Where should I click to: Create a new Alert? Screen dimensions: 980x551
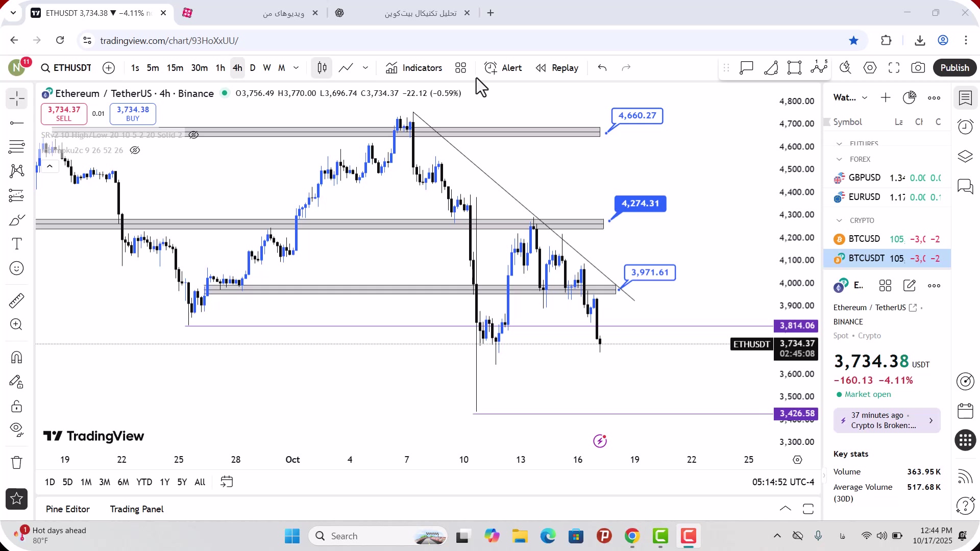503,68
